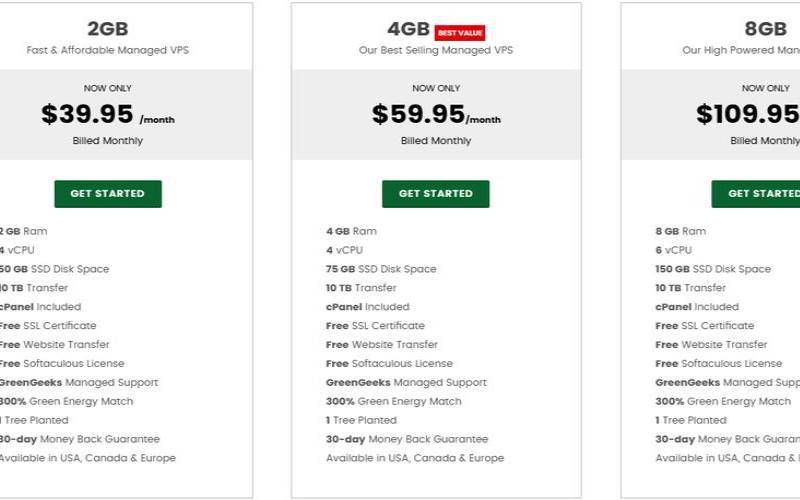Click Free Softaculous License in 2GB plan
The image size is (800, 500).
(62, 363)
